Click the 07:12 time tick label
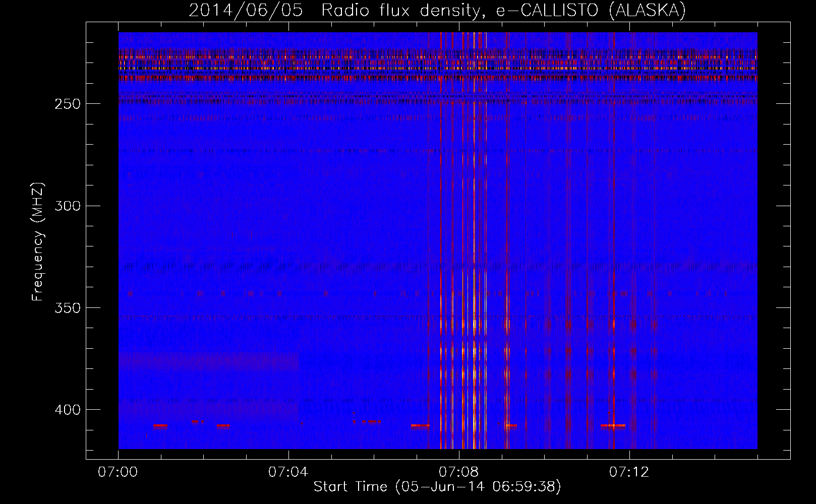 (x=629, y=472)
